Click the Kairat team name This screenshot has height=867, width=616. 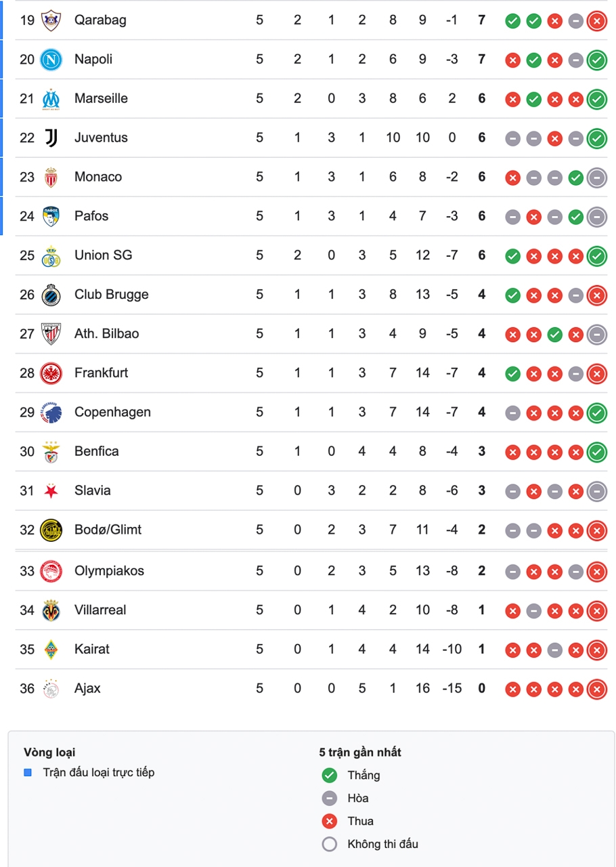92,650
